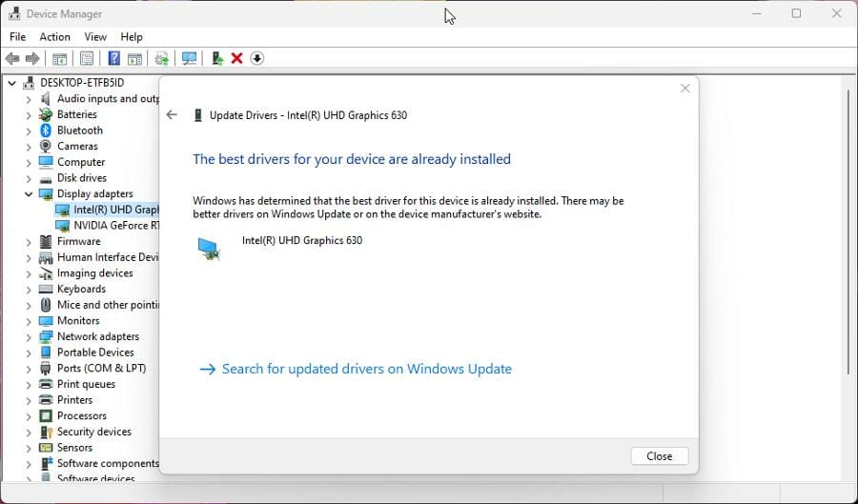Screen dimensions: 858x504
Task: Click the Action pane toolbar icon
Action: (x=134, y=58)
